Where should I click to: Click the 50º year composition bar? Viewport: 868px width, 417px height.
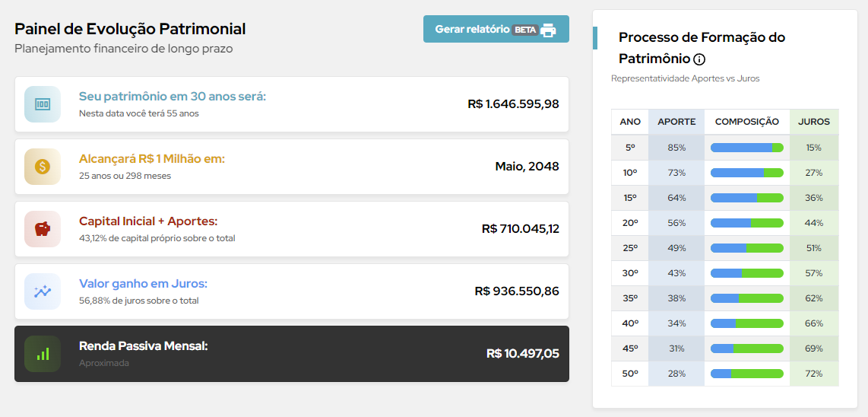pyautogui.click(x=746, y=374)
